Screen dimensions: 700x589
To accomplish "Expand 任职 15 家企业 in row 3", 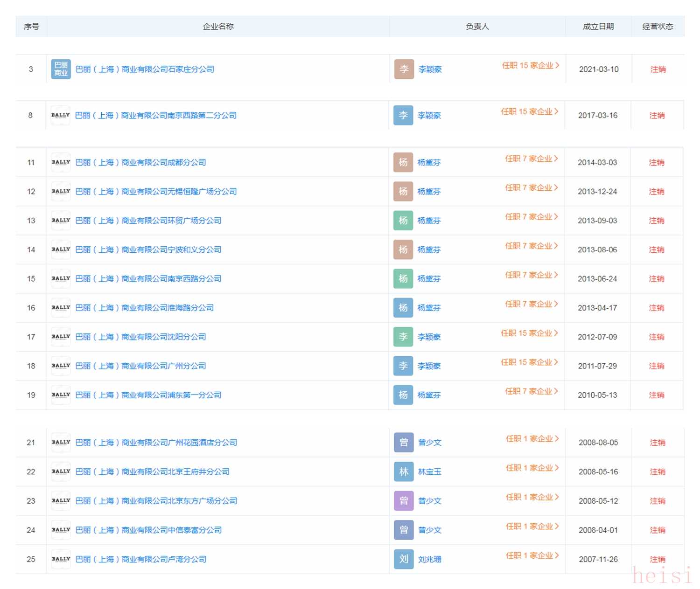I will (530, 66).
